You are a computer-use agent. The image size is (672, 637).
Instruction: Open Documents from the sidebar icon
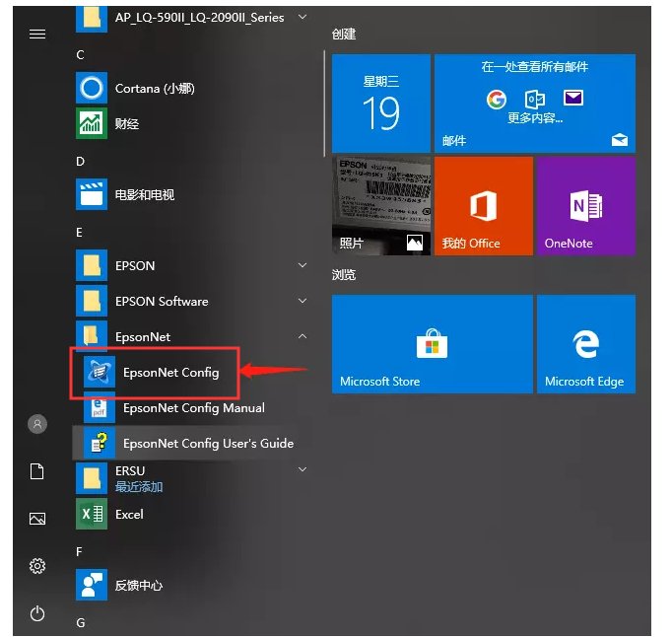coord(37,471)
